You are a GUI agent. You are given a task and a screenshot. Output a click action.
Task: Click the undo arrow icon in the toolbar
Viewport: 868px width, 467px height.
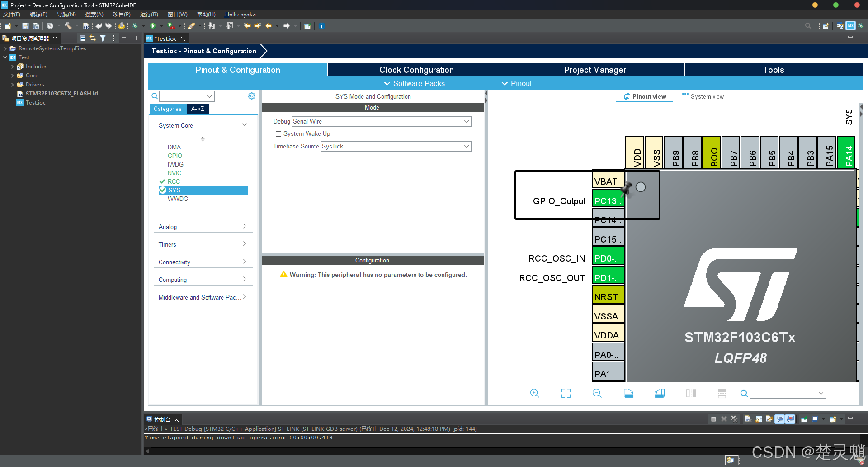pyautogui.click(x=99, y=26)
